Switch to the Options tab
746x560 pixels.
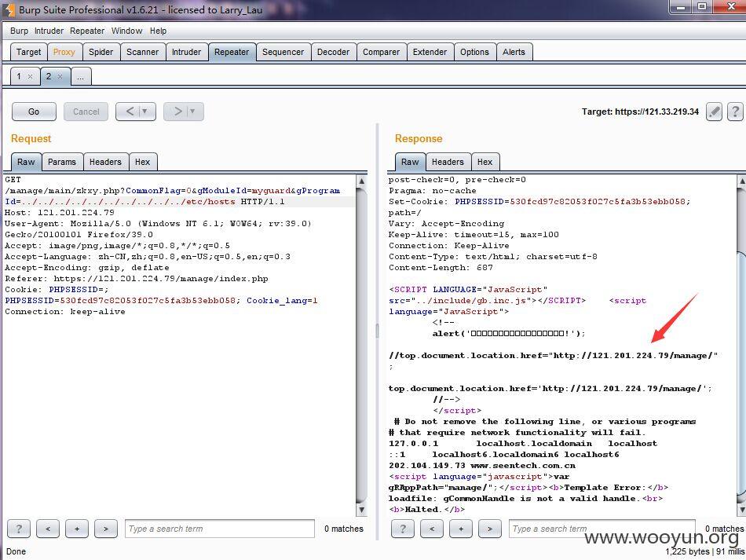click(x=475, y=52)
